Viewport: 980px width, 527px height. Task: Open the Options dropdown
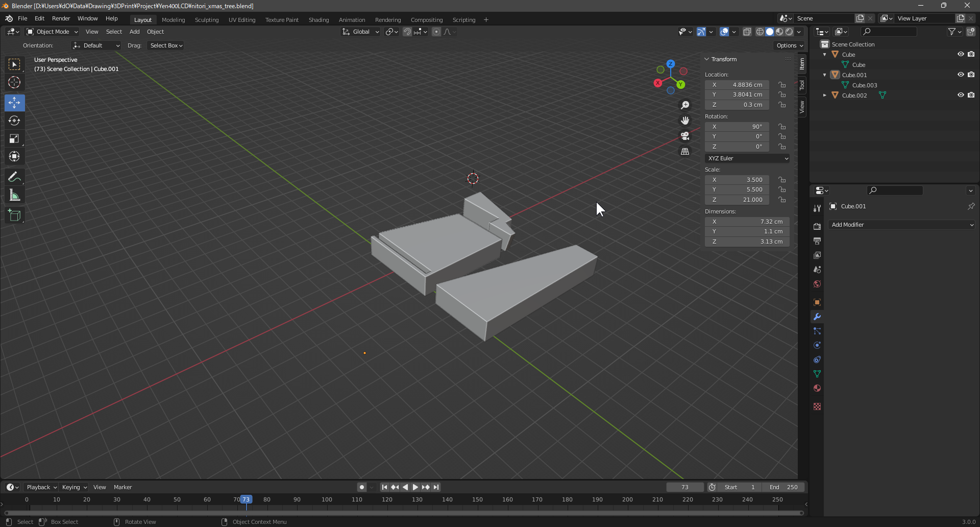coord(790,45)
